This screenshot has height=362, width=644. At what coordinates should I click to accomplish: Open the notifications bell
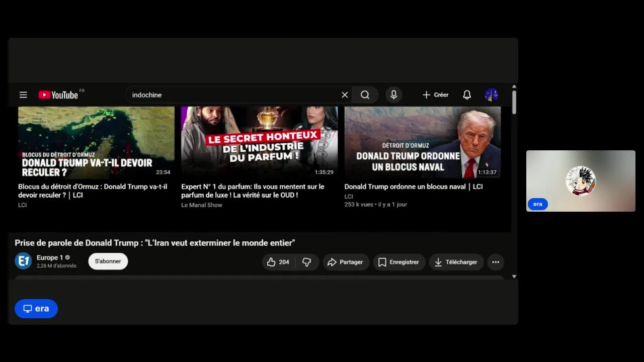click(x=467, y=95)
